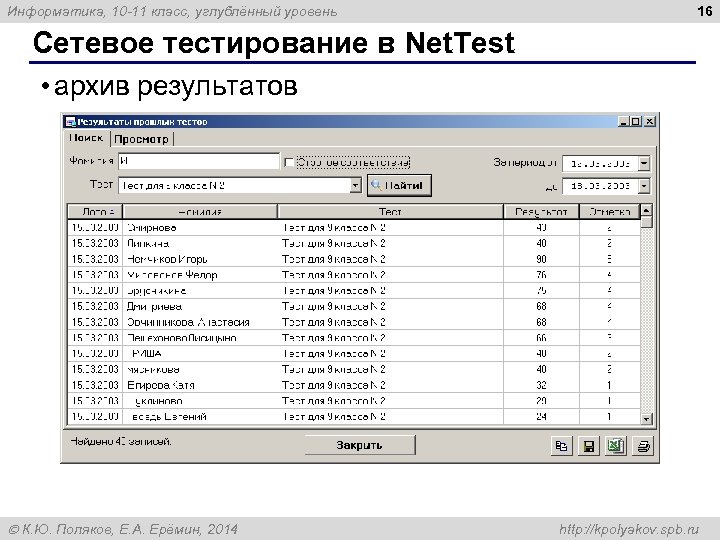Open the kpolyakov.spb.ru link in footer

coord(629,529)
